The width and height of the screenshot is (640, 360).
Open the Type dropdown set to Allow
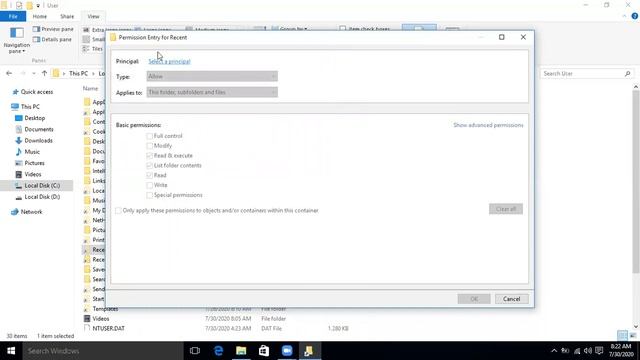pos(212,76)
